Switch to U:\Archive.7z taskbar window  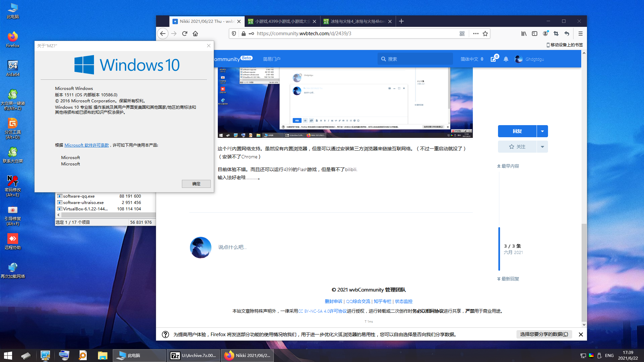[x=194, y=356]
